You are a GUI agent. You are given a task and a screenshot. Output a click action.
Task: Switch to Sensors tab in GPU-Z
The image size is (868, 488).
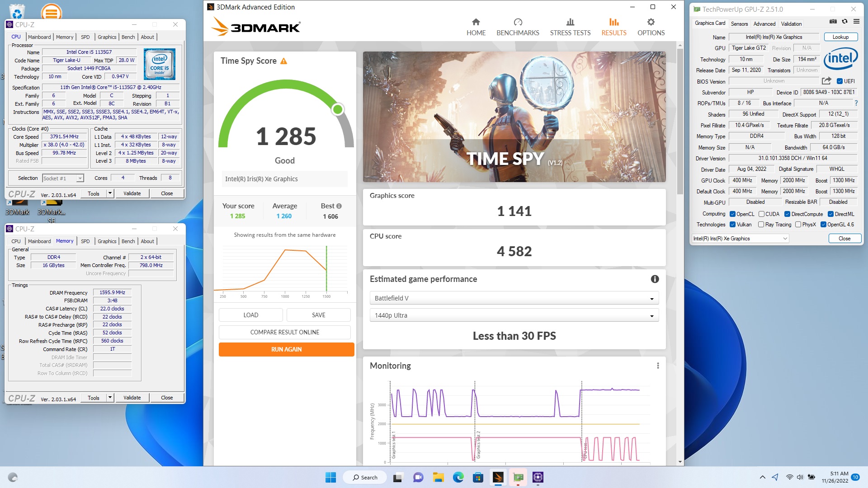pyautogui.click(x=739, y=23)
